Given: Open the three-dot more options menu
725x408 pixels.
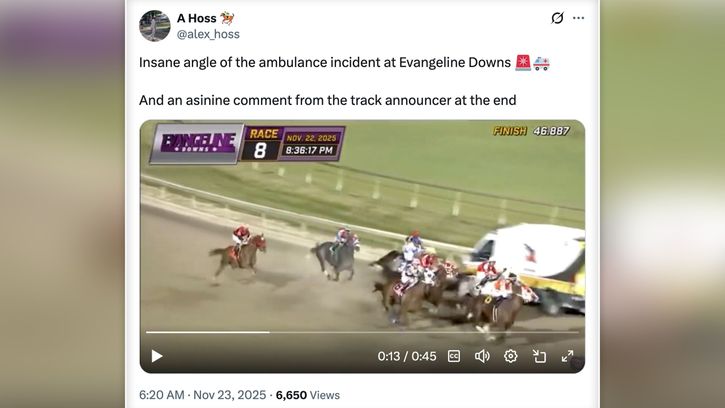Looking at the screenshot, I should 578,18.
